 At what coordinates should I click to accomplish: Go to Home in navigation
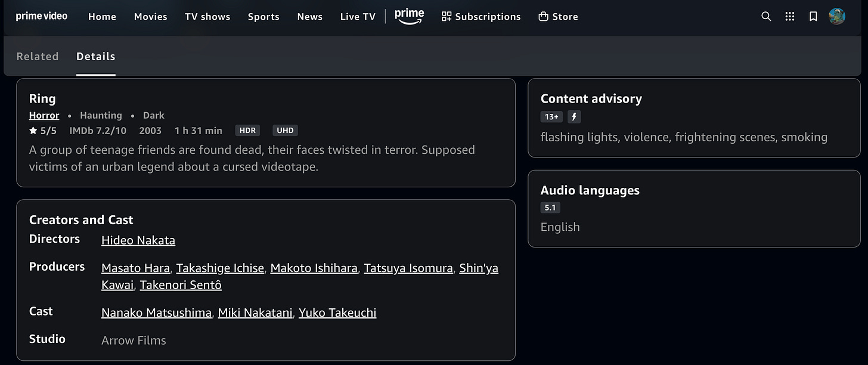tap(103, 17)
